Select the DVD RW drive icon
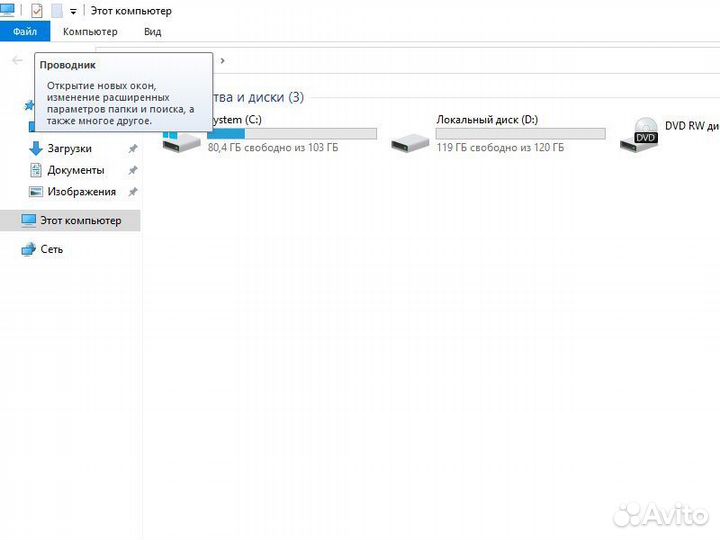Screen dimensions: 720x540 coord(638,135)
